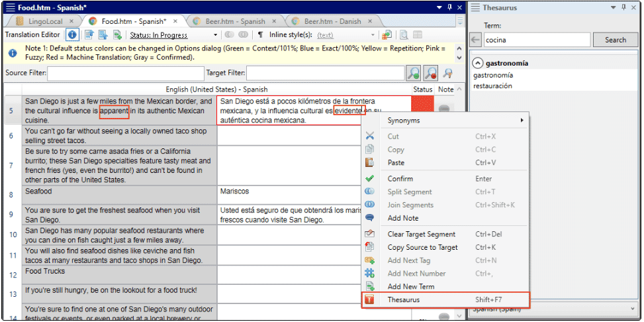The height and width of the screenshot is (322, 644).
Task: Click the back arrow in Thesaurus panel
Action: click(476, 40)
